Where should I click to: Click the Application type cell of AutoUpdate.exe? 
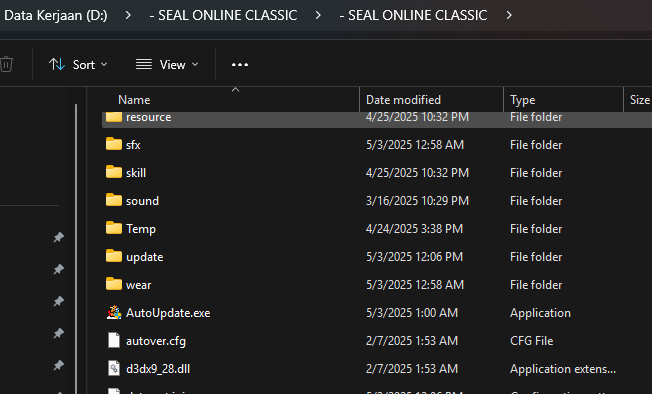(x=540, y=313)
